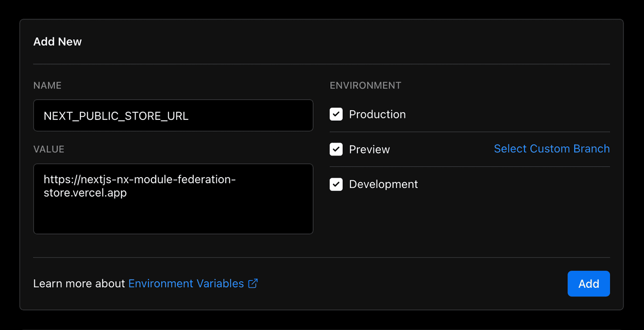Image resolution: width=644 pixels, height=330 pixels.
Task: Open Select Custom Branch for Preview
Action: click(x=552, y=148)
